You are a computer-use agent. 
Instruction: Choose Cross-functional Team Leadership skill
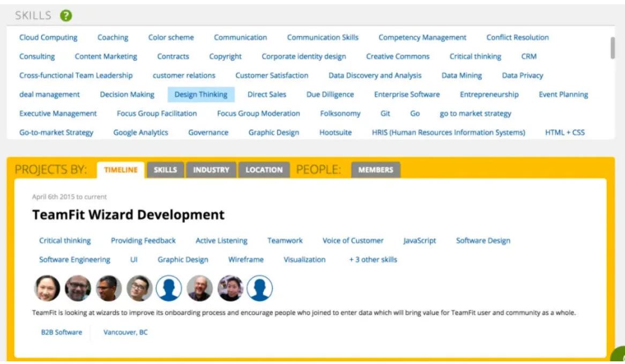tap(76, 76)
